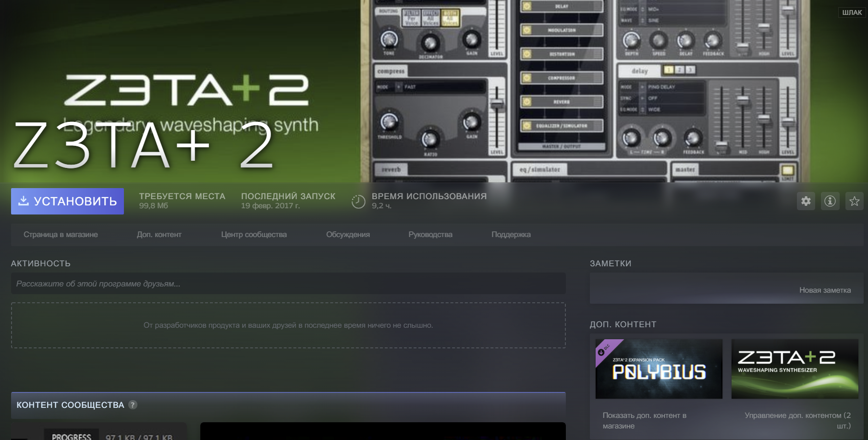
Task: Open the Polybius expansion pack thumbnail
Action: 659,369
